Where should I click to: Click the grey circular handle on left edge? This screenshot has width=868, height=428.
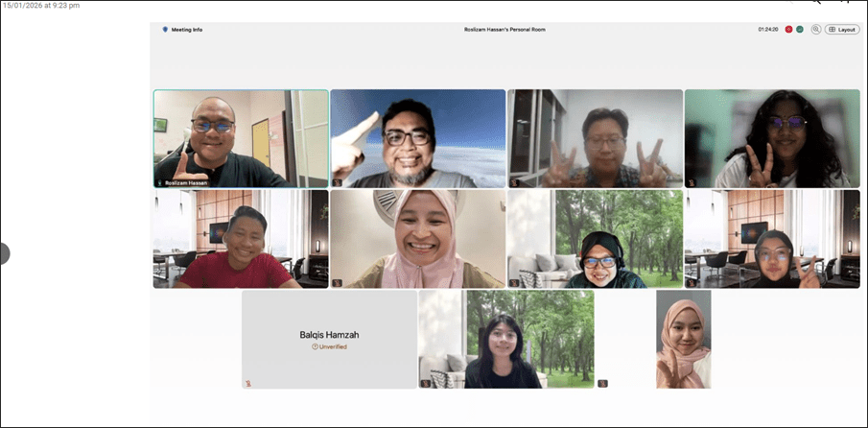(x=4, y=253)
